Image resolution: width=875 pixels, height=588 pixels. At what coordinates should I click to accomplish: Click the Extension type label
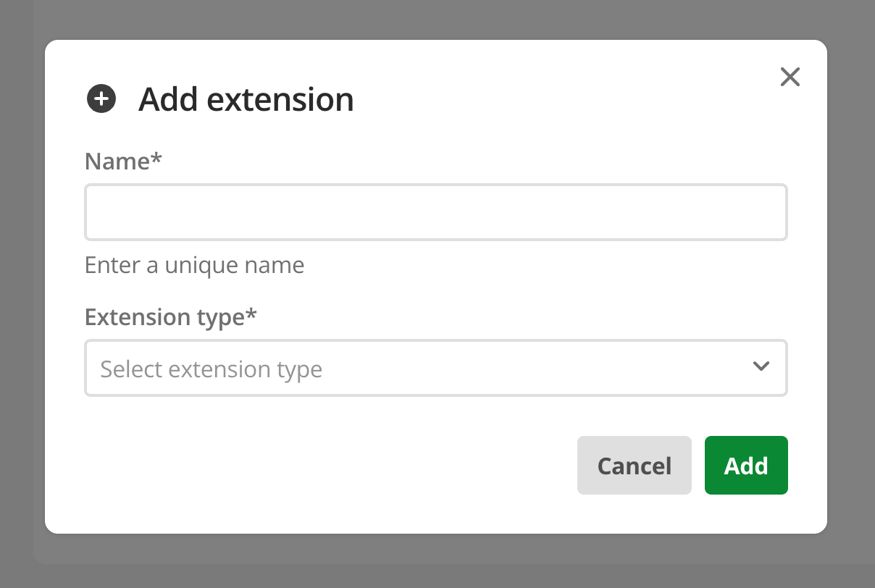tap(171, 316)
